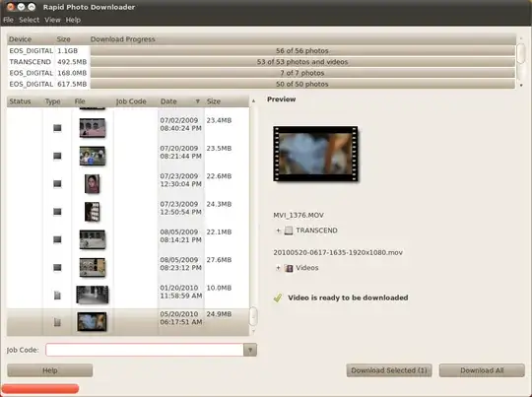532x397 pixels.
Task: Open the Job Code dropdown arrow
Action: (250, 350)
